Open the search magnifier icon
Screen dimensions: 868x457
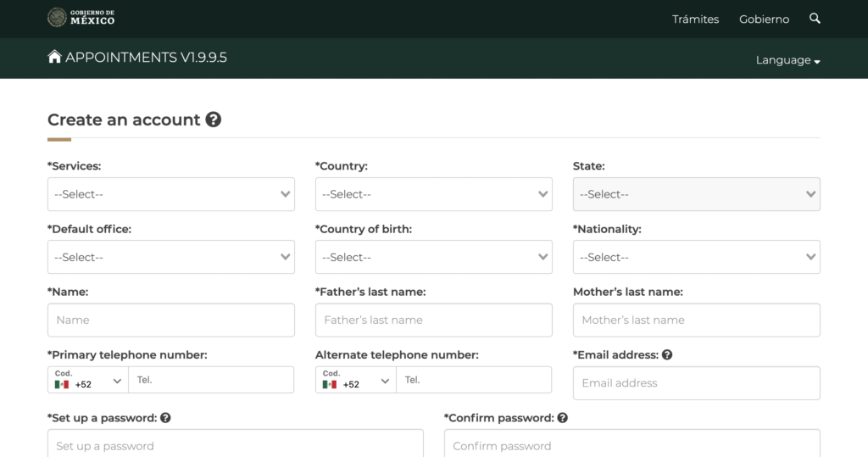(x=815, y=18)
